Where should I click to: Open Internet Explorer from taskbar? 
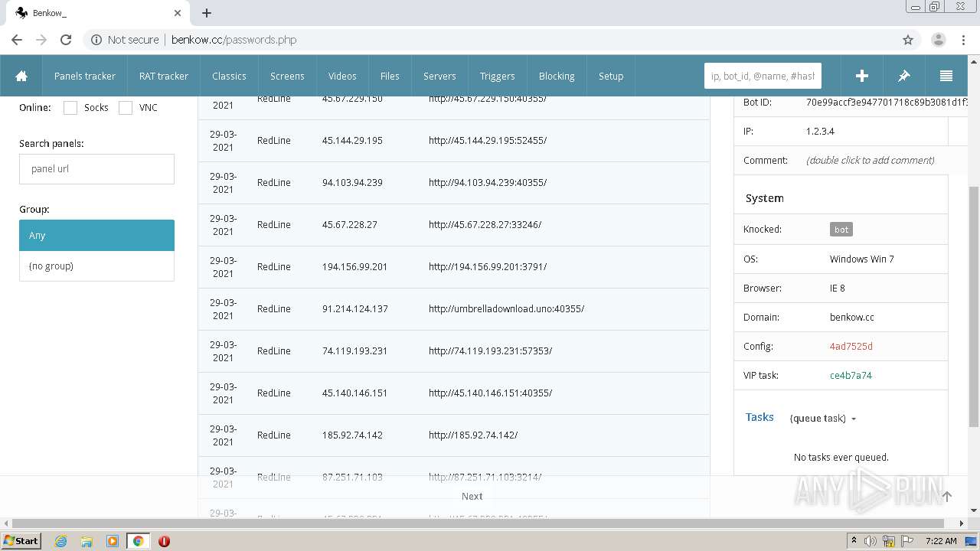[x=60, y=541]
